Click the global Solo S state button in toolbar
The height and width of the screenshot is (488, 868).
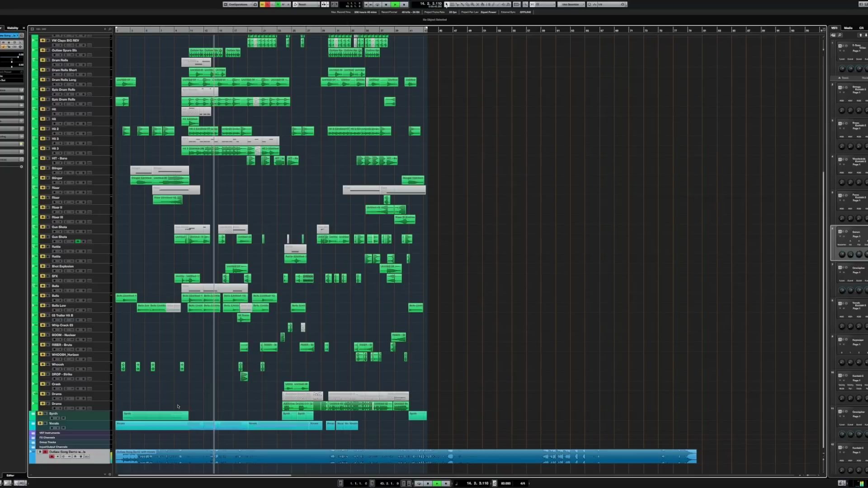point(267,5)
